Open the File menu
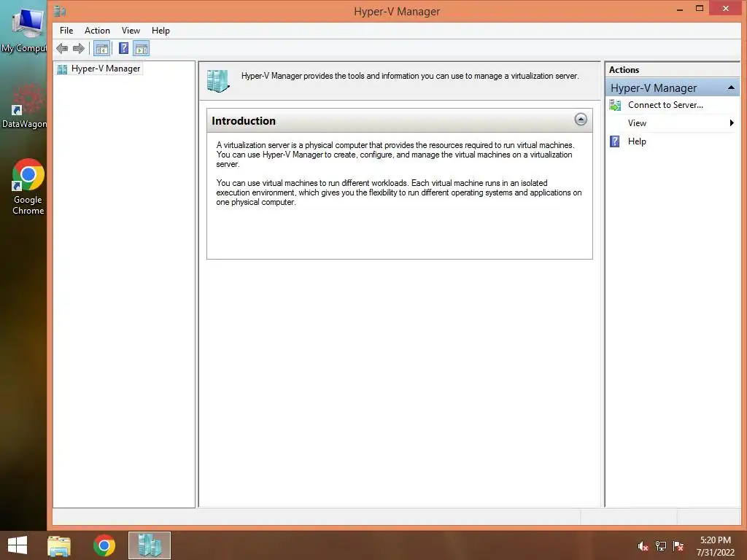The height and width of the screenshot is (560, 747). (x=66, y=31)
